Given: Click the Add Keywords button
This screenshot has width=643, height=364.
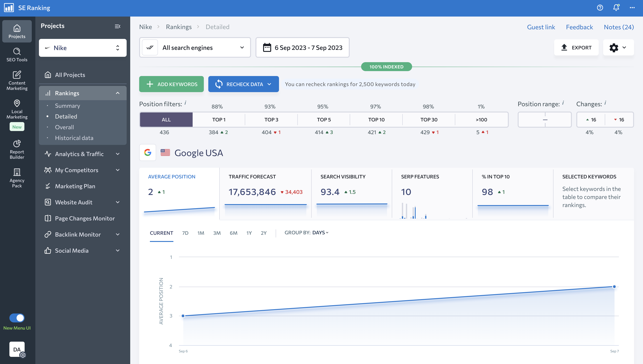Looking at the screenshot, I should [x=171, y=84].
